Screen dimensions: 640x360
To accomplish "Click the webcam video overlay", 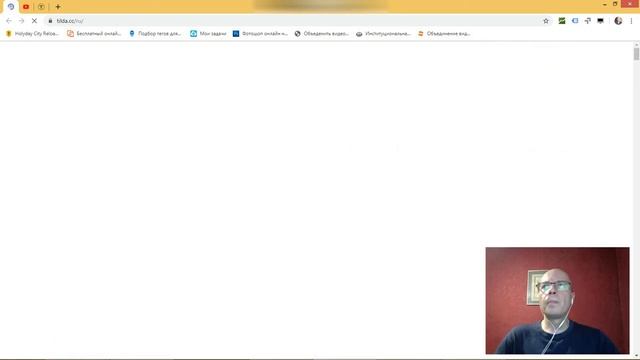I will (557, 300).
